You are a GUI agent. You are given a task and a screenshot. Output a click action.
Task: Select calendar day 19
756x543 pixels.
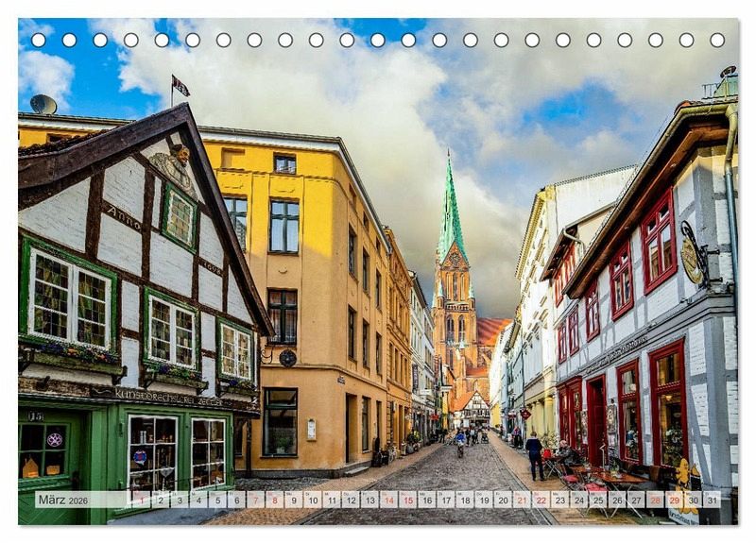tap(485, 500)
